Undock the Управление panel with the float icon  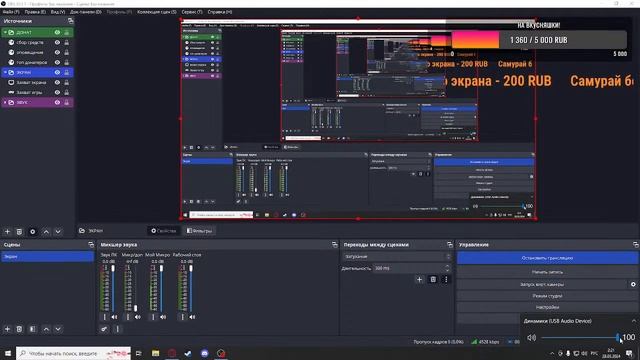click(636, 244)
